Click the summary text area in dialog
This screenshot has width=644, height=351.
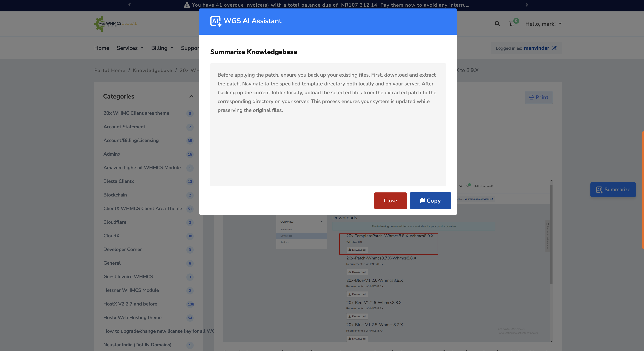328,124
